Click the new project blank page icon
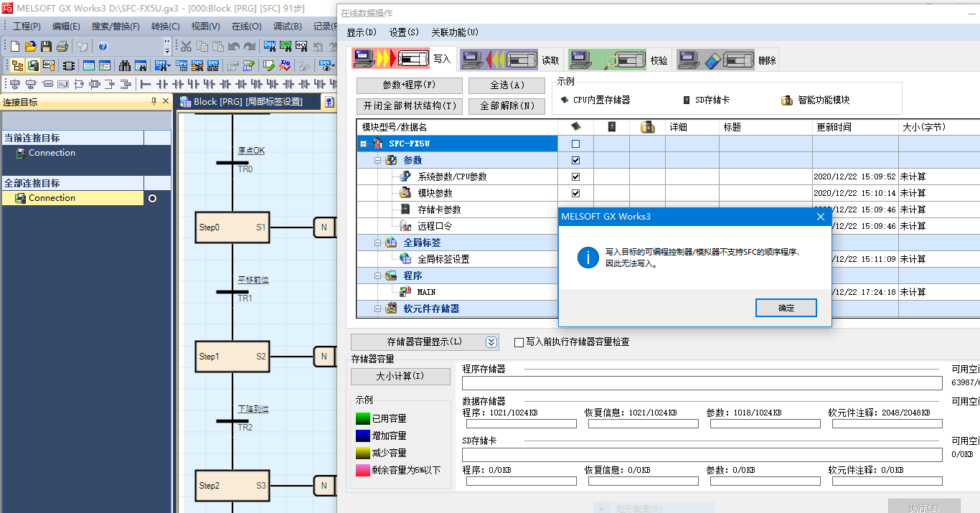The height and width of the screenshot is (513, 980). click(x=14, y=47)
